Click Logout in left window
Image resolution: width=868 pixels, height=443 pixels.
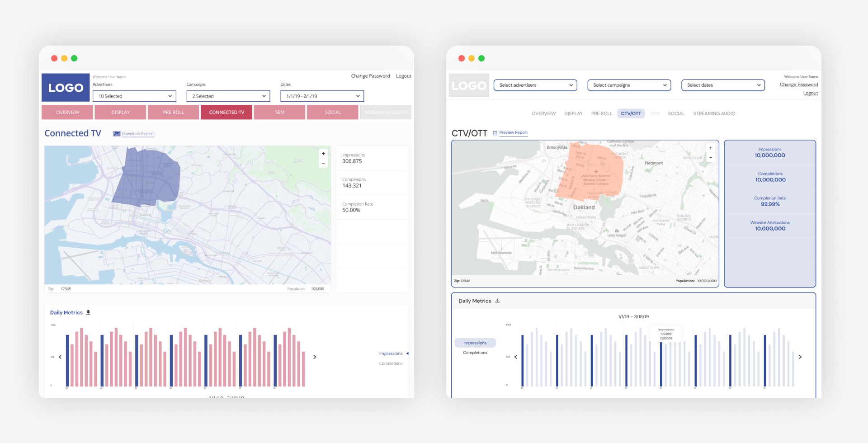[x=404, y=76]
